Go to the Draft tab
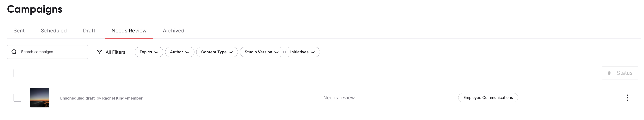Screen dimensions: 644x120 pos(89,31)
